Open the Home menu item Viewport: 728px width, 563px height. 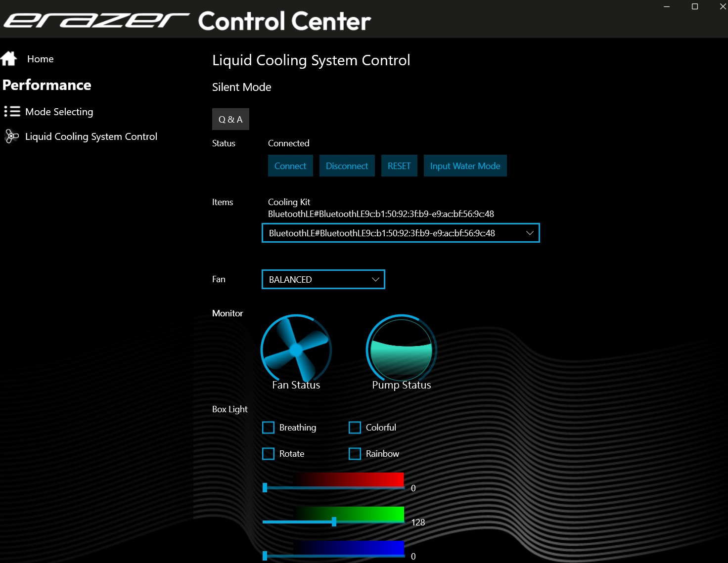41,59
